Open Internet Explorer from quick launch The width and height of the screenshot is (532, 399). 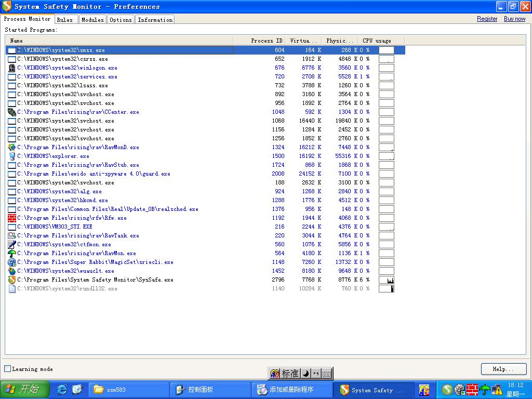click(62, 389)
